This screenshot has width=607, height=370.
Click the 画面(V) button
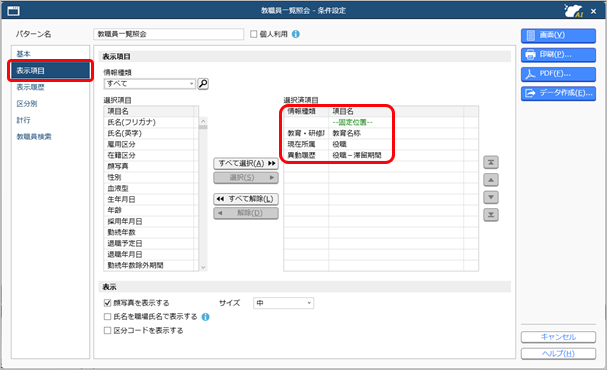[x=558, y=35]
